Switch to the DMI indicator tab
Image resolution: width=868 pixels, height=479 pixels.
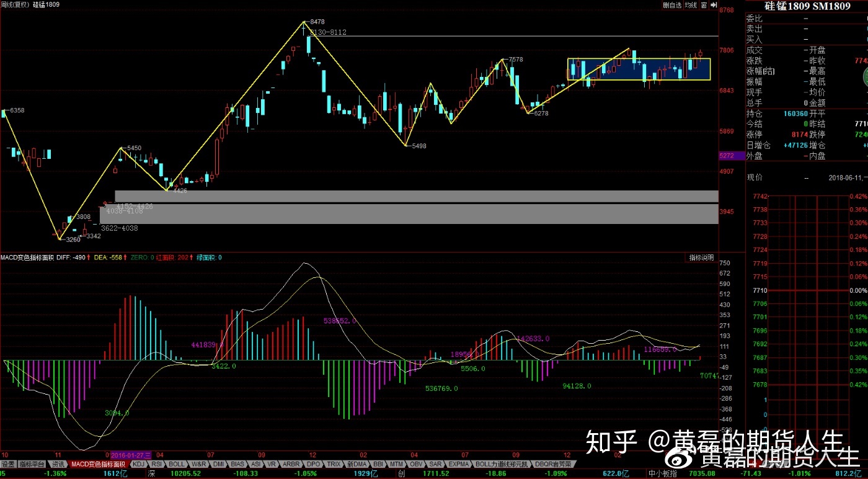218,464
